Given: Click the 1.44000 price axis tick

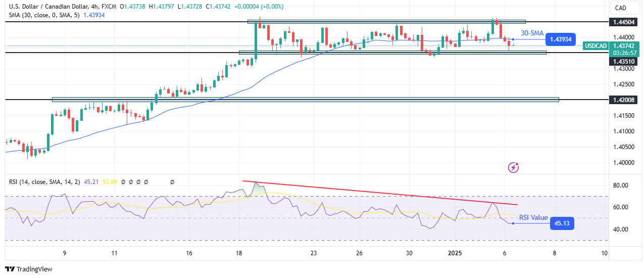Looking at the screenshot, I should (624, 37).
